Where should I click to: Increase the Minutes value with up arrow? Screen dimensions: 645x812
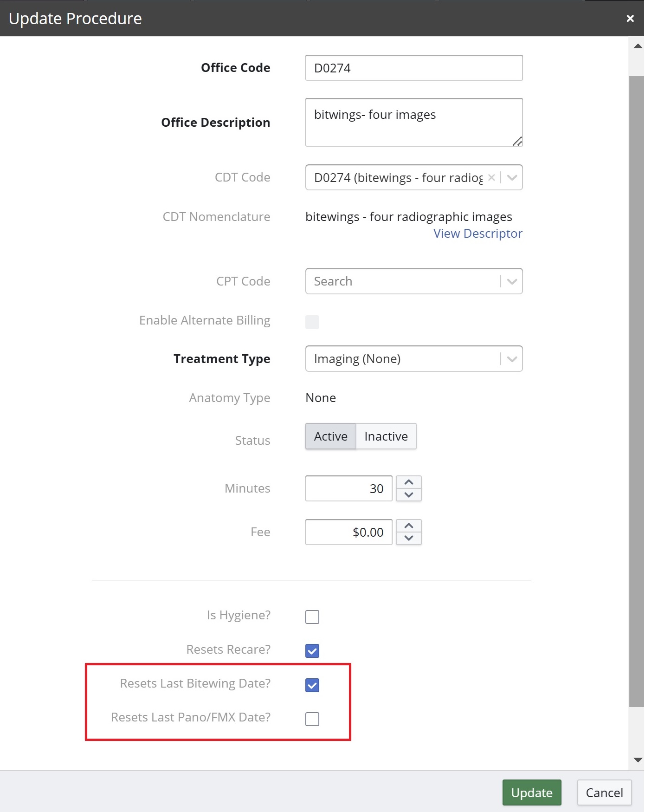click(409, 482)
